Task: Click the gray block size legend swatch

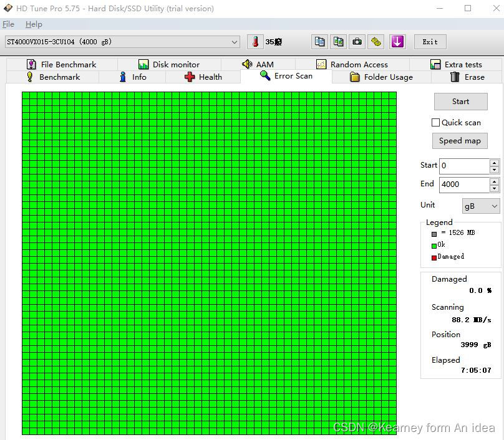Action: click(434, 234)
